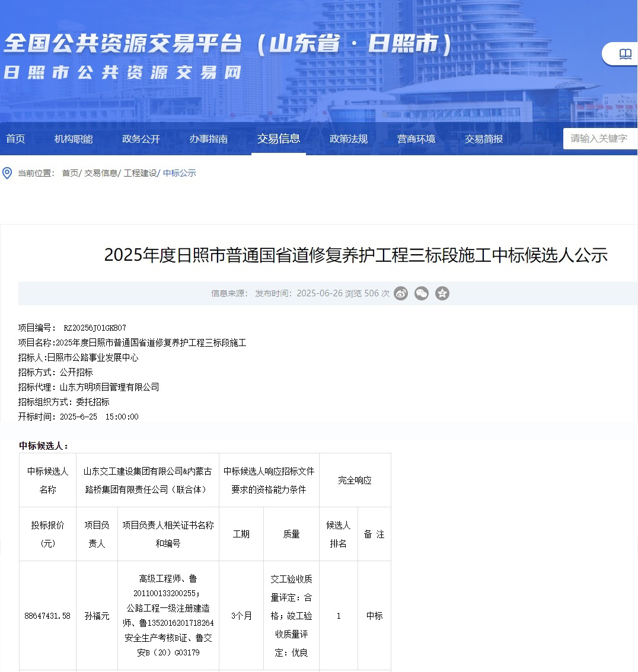Open the 首页 navigation menu item

coord(15,139)
